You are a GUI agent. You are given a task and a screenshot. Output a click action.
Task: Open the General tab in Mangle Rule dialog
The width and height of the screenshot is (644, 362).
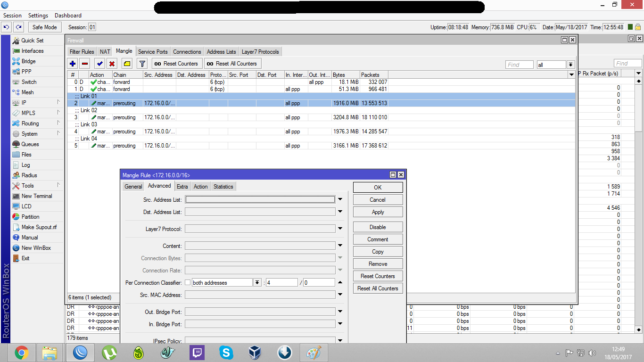tap(133, 187)
